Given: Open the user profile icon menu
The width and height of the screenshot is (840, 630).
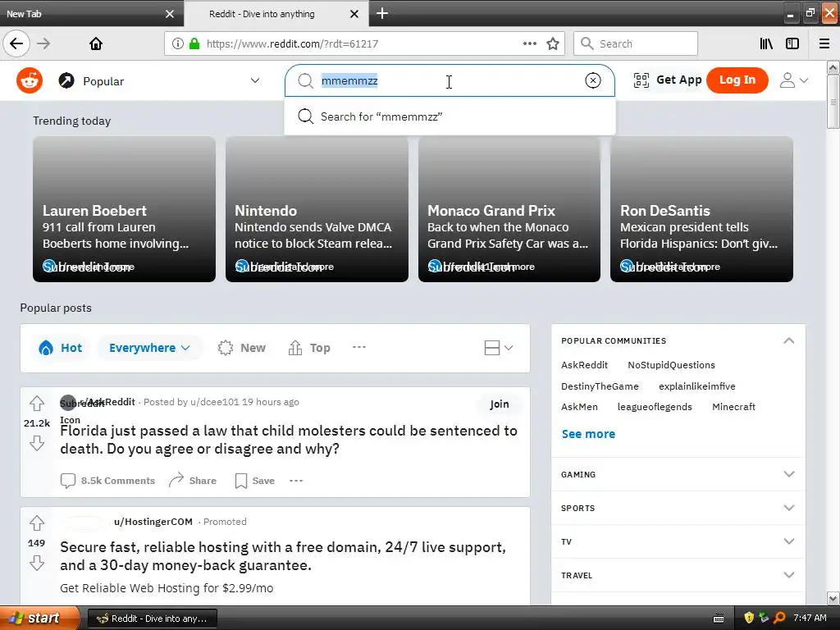Looking at the screenshot, I should (x=793, y=80).
